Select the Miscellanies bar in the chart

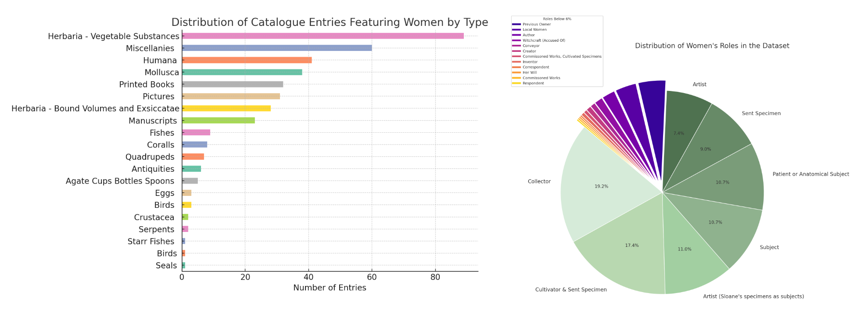277,48
